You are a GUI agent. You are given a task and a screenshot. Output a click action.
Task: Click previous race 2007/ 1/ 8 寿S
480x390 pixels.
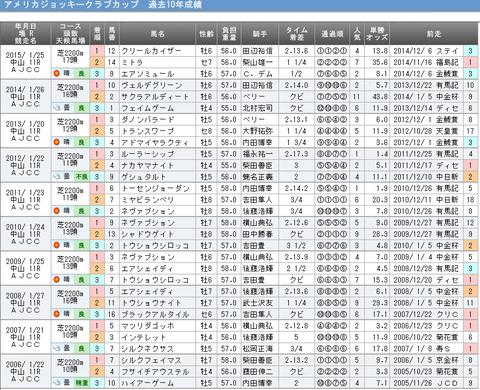(x=422, y=348)
